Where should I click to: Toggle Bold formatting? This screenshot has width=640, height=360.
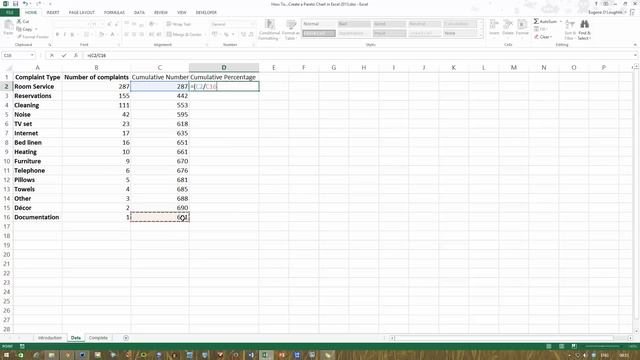click(57, 34)
